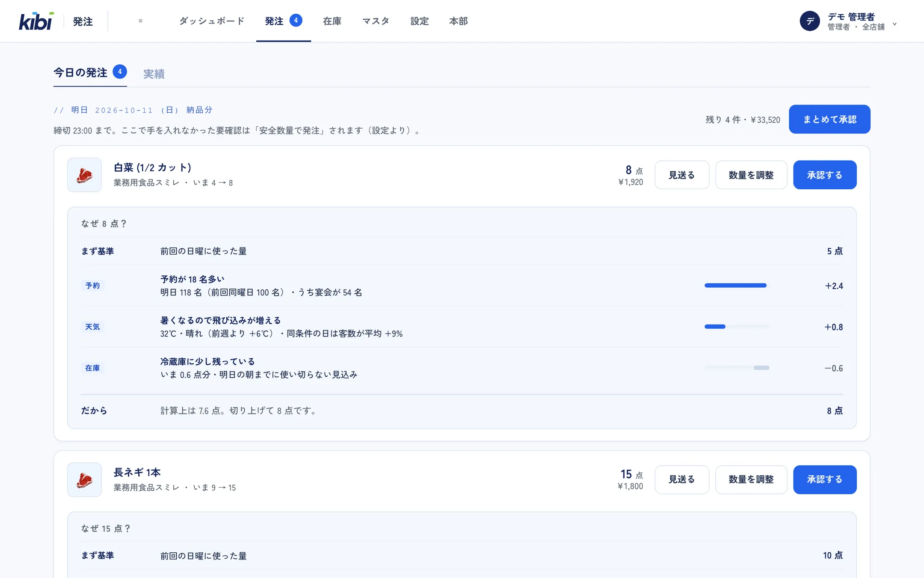Click the 発注 title next to the logo
924x578 pixels.
pos(83,21)
